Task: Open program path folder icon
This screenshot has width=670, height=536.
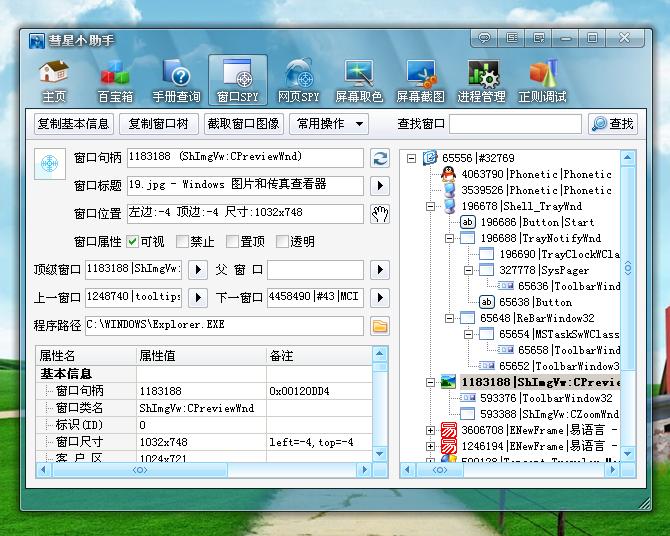Action: click(380, 326)
